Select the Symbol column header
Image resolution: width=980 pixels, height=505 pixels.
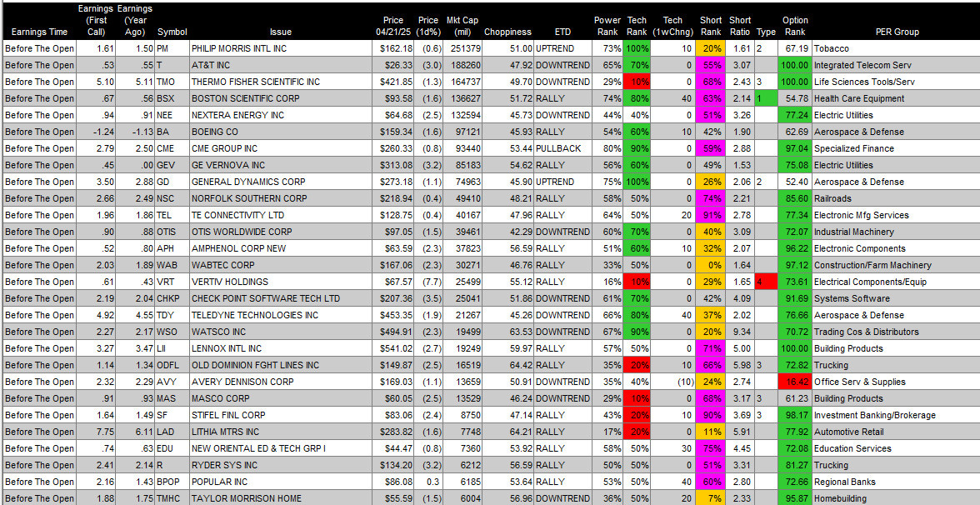172,32
